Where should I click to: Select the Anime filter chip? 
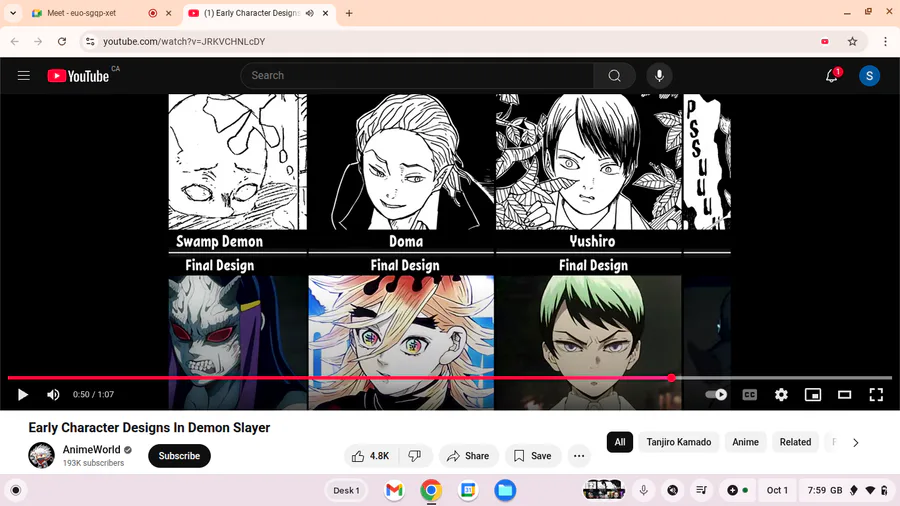click(745, 442)
